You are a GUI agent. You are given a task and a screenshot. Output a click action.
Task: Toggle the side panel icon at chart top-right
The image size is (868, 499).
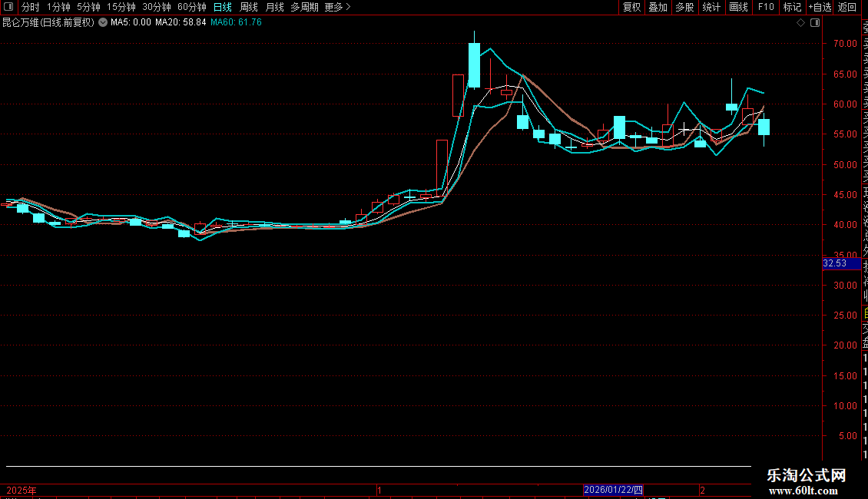pos(815,23)
